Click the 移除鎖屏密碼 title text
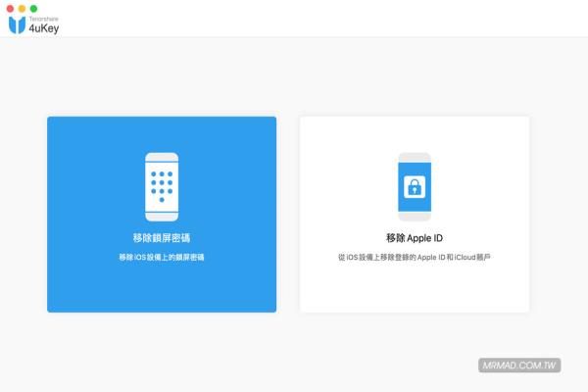 pos(162,238)
